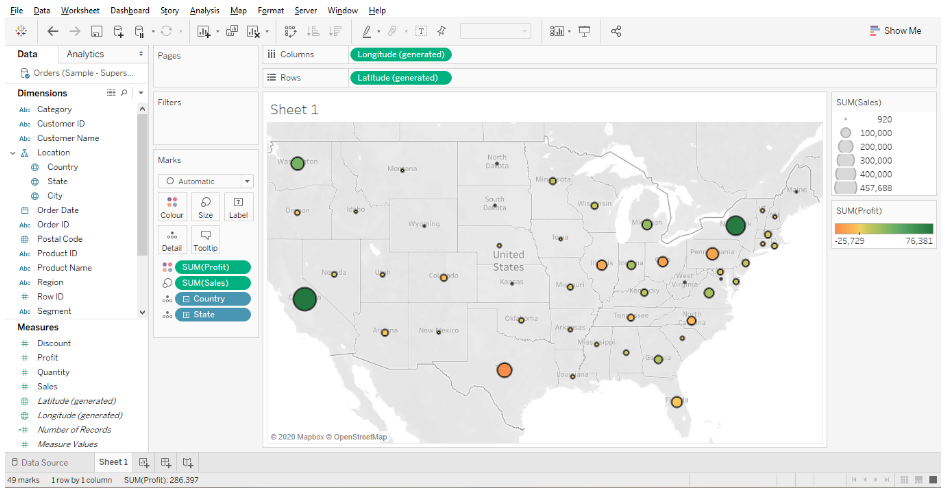Collapse the Location hierarchy in Dimensions
Screen dimensions: 946x493
point(13,153)
